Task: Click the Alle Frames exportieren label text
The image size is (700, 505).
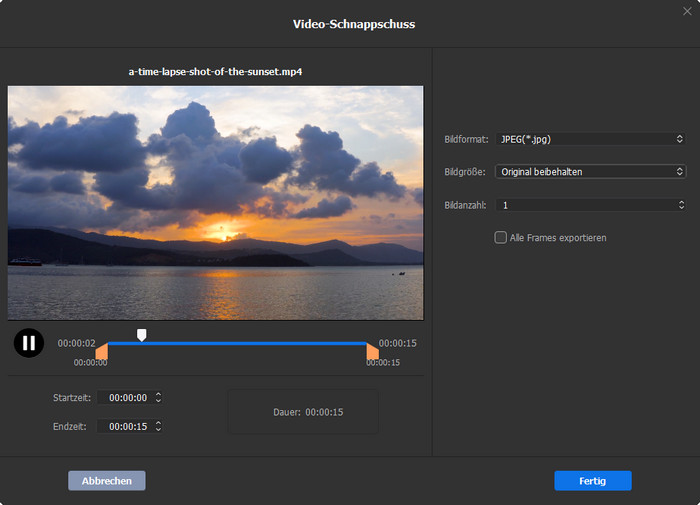Action: click(x=558, y=238)
